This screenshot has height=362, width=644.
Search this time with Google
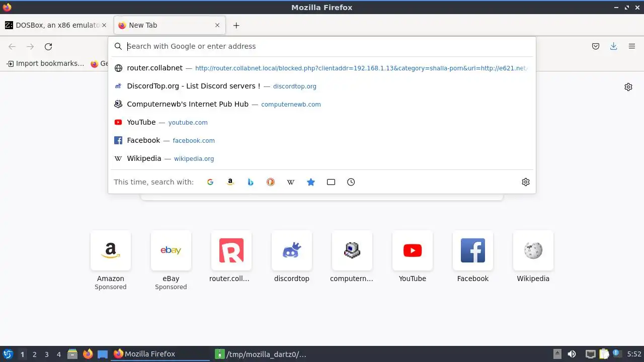[x=210, y=182]
